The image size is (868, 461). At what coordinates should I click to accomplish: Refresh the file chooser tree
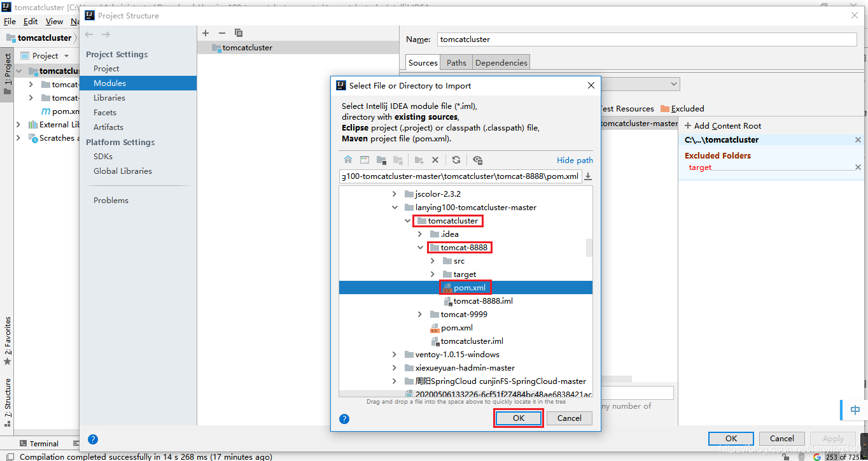[x=456, y=160]
